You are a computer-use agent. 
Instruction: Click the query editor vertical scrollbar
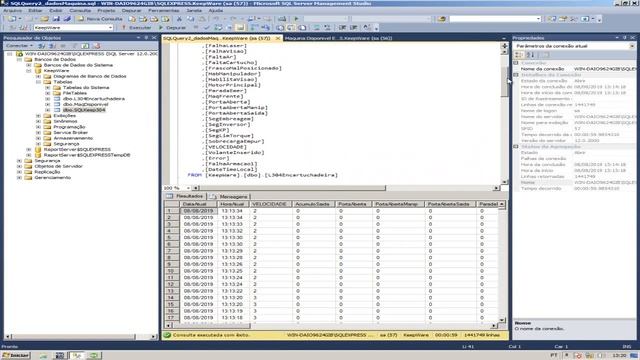[x=504, y=114]
